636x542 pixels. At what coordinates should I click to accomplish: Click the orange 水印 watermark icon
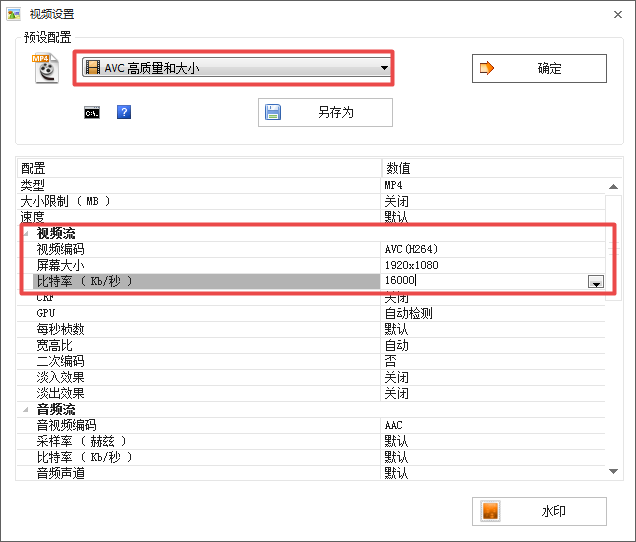(490, 511)
